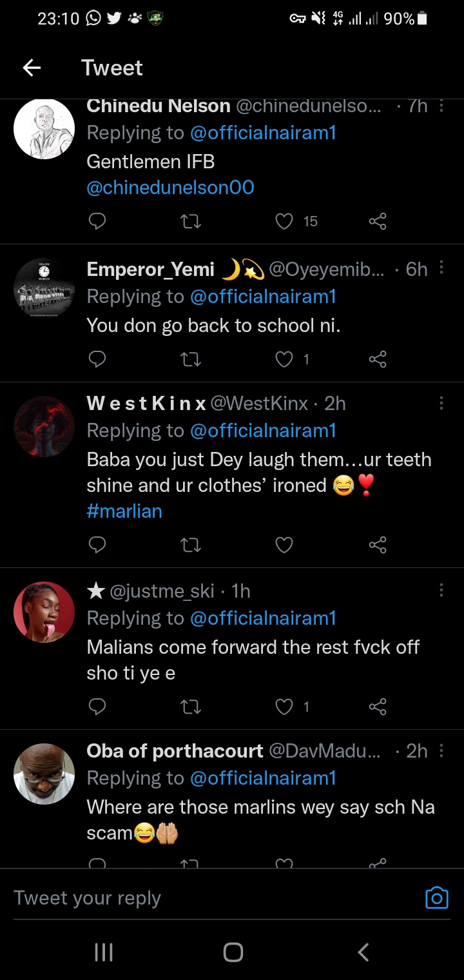Viewport: 464px width, 980px height.
Task: Open more options for Emperor_Yemi's tweet
Action: click(441, 268)
